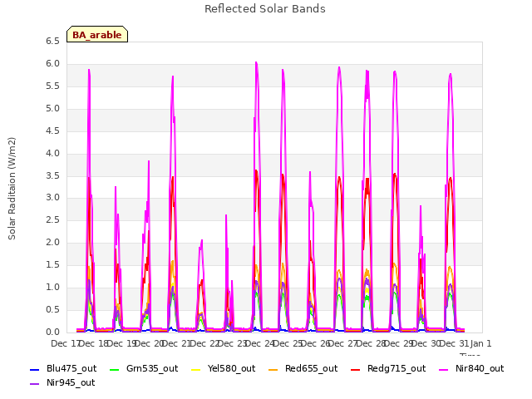Click the Yel580_out legend label
The image size is (532, 399).
pos(231,368)
